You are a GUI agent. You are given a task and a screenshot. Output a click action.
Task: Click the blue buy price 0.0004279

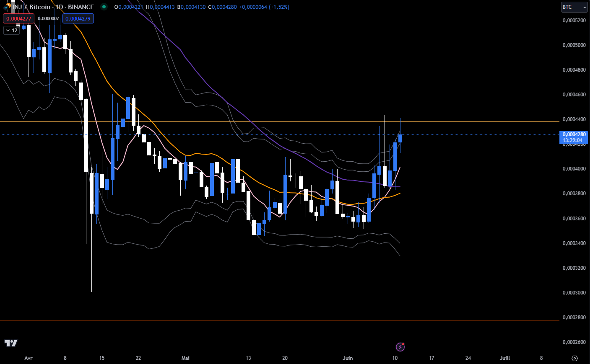coord(78,18)
